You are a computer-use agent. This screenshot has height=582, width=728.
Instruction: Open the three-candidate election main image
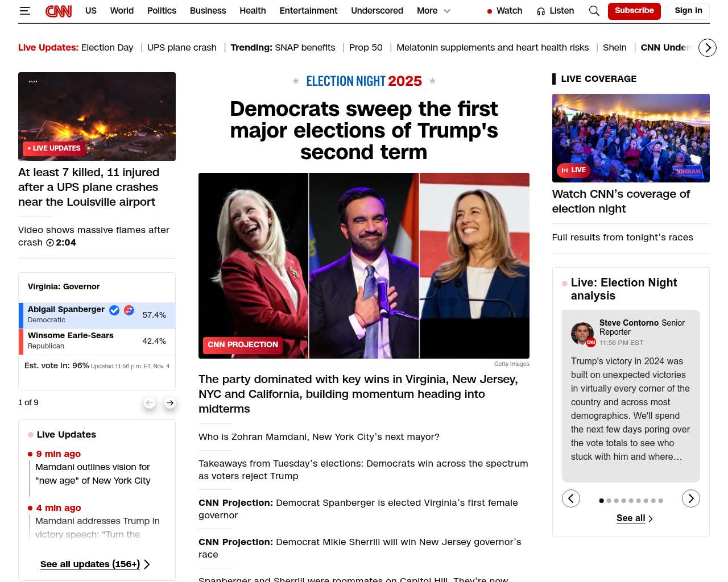[364, 265]
